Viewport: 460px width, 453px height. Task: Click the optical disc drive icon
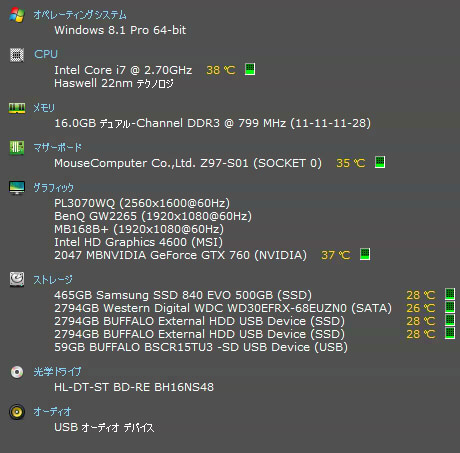(x=17, y=372)
